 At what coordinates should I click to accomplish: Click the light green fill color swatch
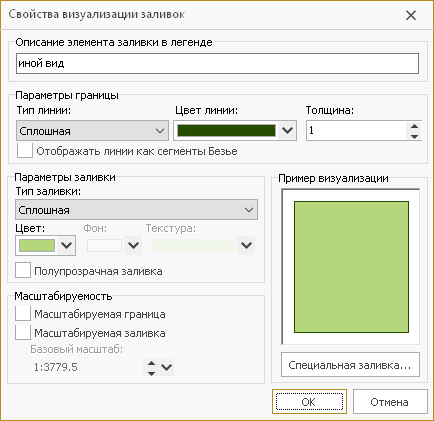(x=37, y=246)
